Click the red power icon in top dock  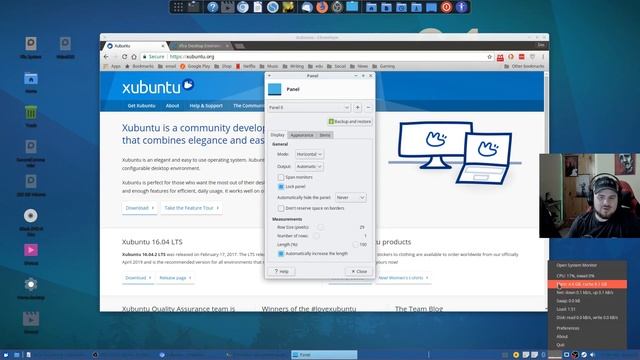[x=446, y=7]
